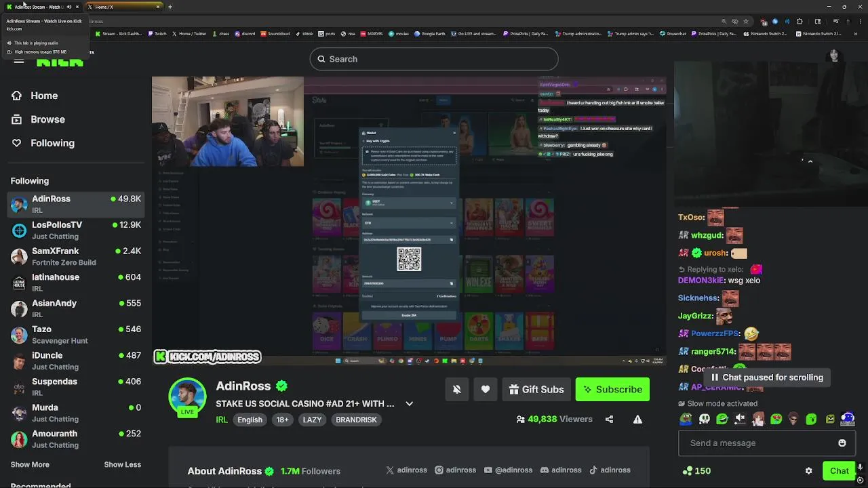Click the BRANDRISK tag
Image resolution: width=868 pixels, height=488 pixels.
tap(356, 420)
